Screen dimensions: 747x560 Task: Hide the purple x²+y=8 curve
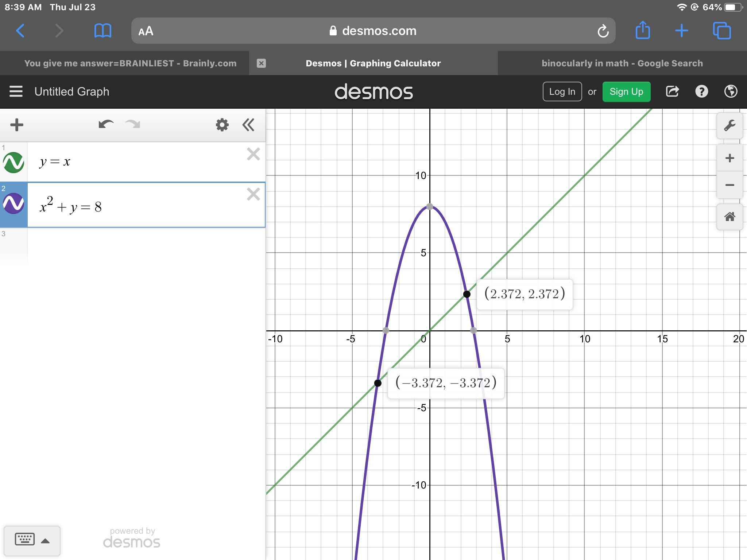click(13, 203)
